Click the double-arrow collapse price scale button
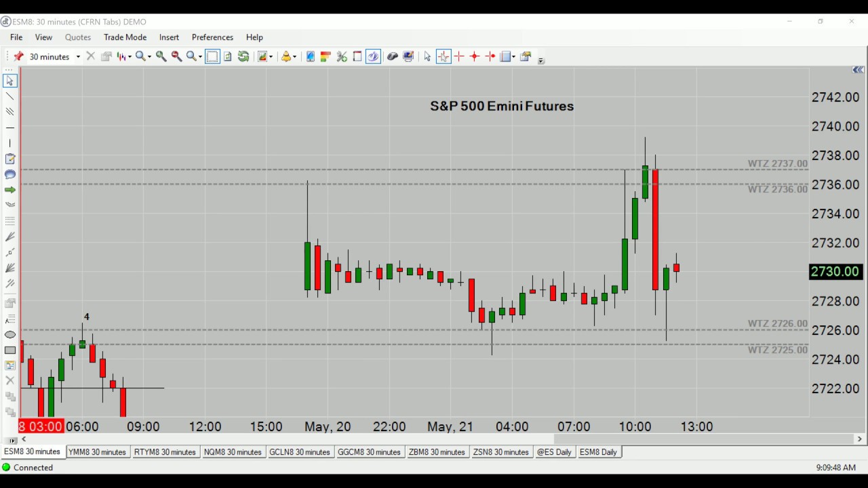 (858, 70)
